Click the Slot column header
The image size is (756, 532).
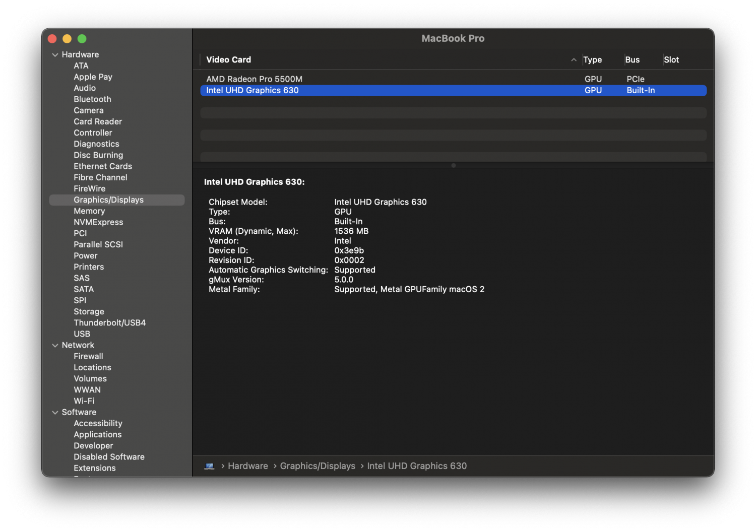[x=671, y=59]
